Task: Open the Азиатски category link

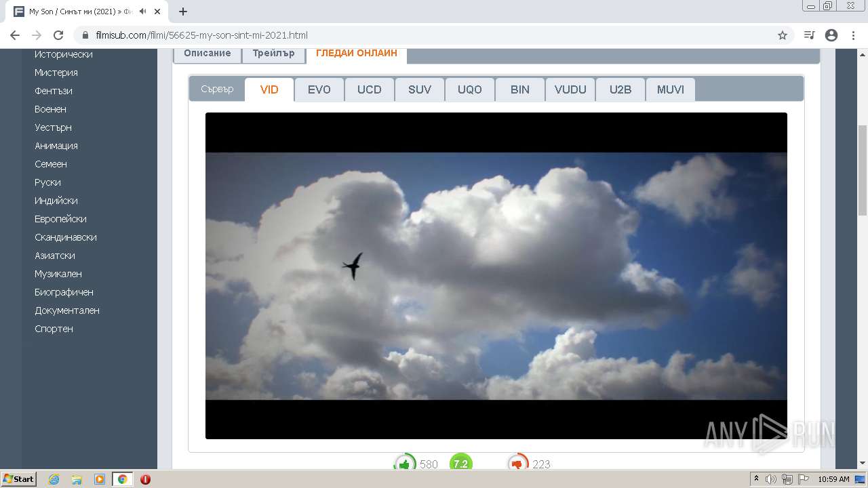Action: pos(55,256)
